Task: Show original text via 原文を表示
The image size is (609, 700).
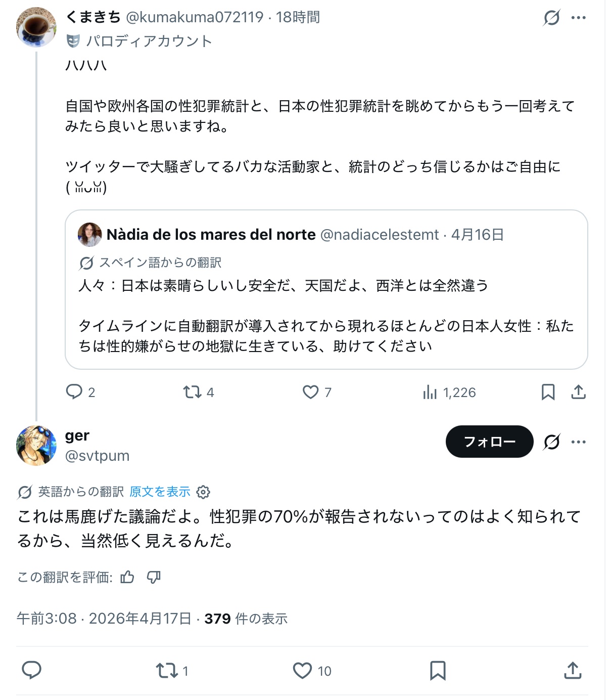Action: point(160,492)
